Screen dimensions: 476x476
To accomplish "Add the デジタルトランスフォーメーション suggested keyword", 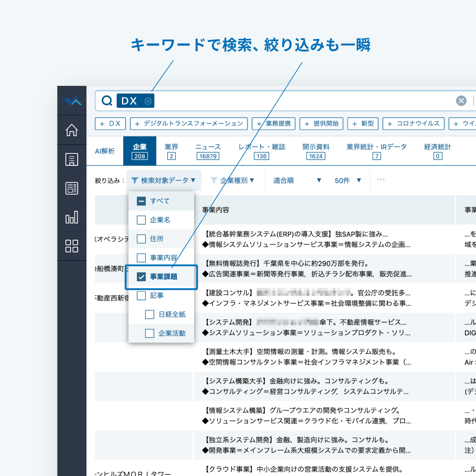I will [x=189, y=124].
